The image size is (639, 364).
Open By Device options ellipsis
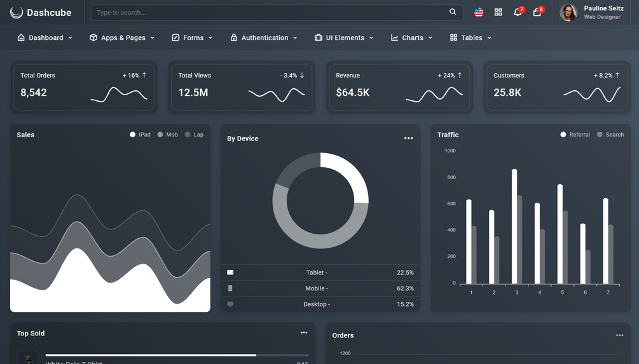pos(408,138)
